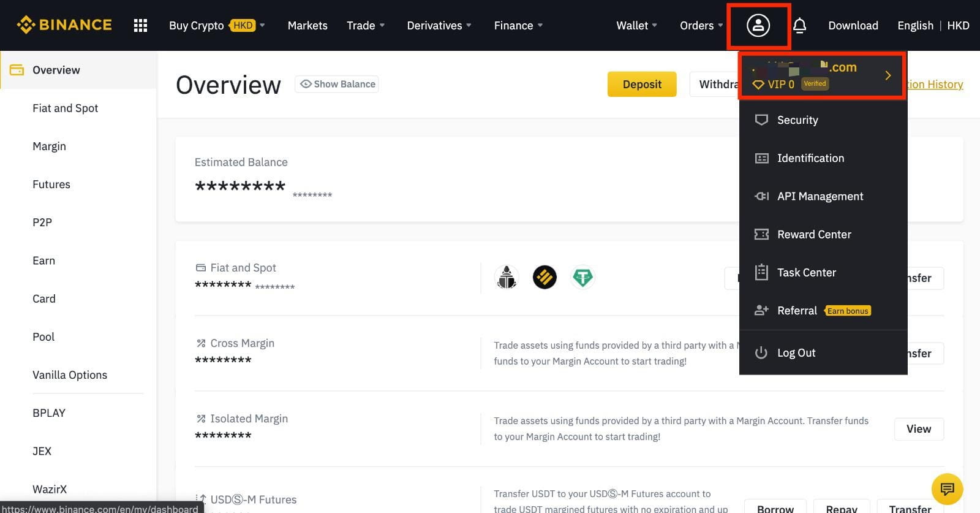Open the chat support bubble

click(947, 489)
